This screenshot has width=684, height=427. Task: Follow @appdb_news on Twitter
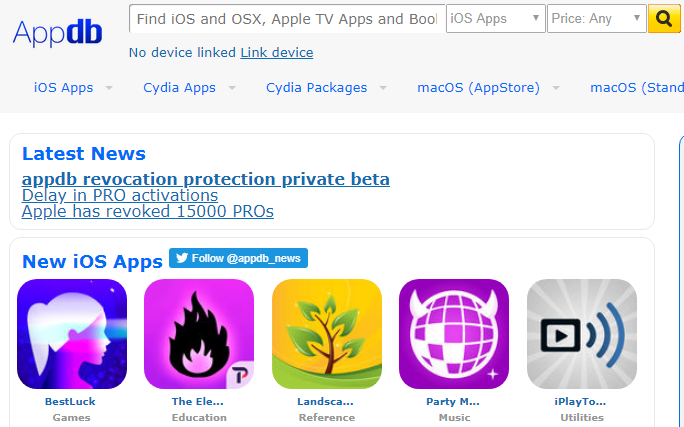pos(238,258)
